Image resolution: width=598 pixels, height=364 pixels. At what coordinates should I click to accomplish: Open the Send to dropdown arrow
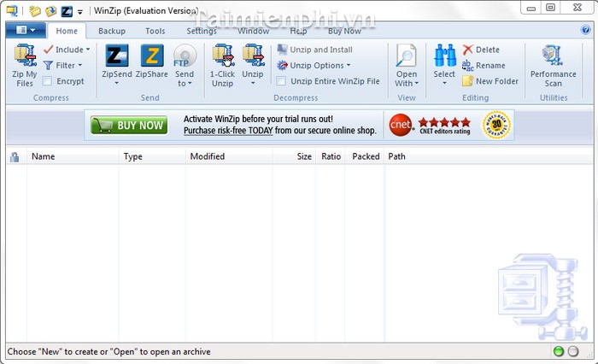[190, 83]
